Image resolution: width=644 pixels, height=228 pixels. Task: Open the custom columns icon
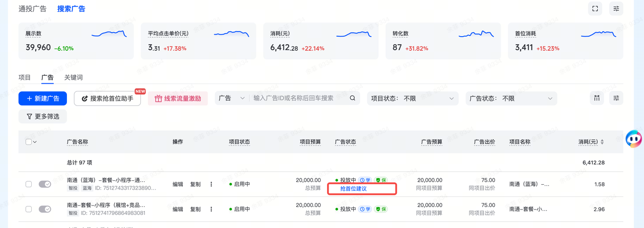pyautogui.click(x=597, y=98)
